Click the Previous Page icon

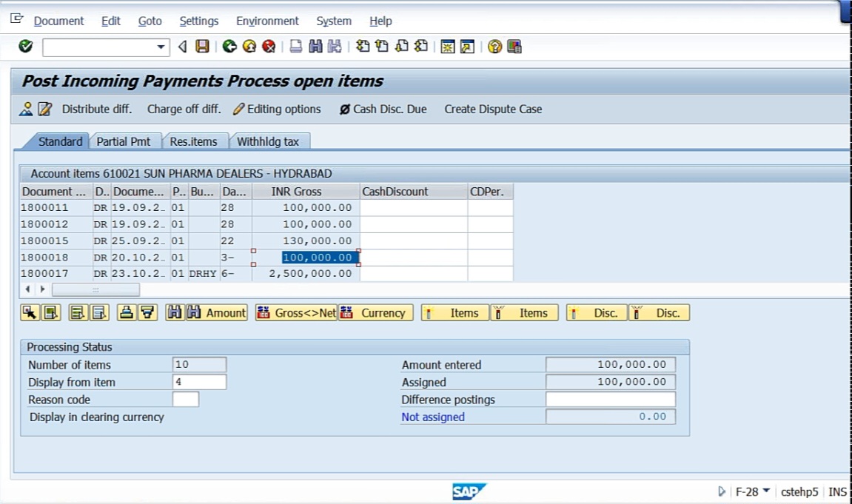382,47
